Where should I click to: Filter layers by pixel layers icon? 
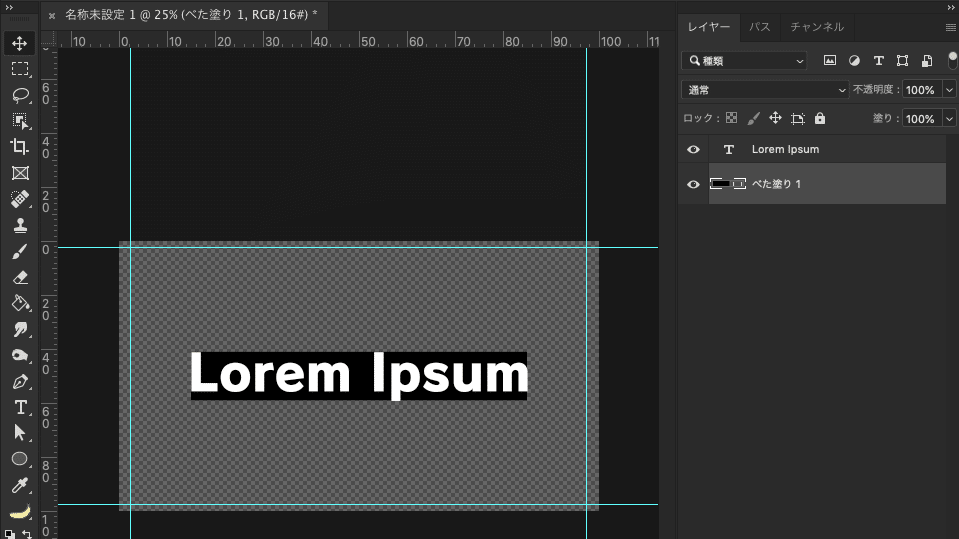(x=829, y=61)
